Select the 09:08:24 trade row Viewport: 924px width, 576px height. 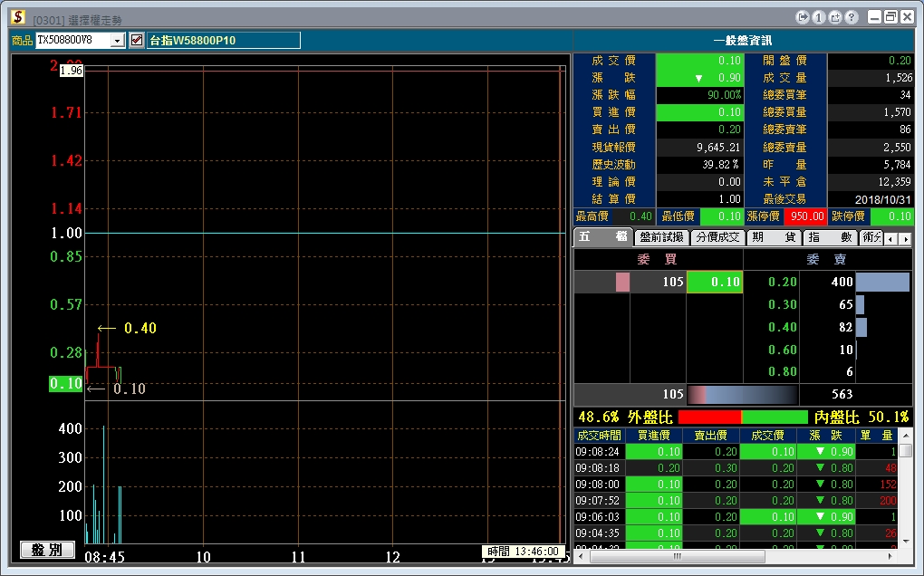pos(736,452)
